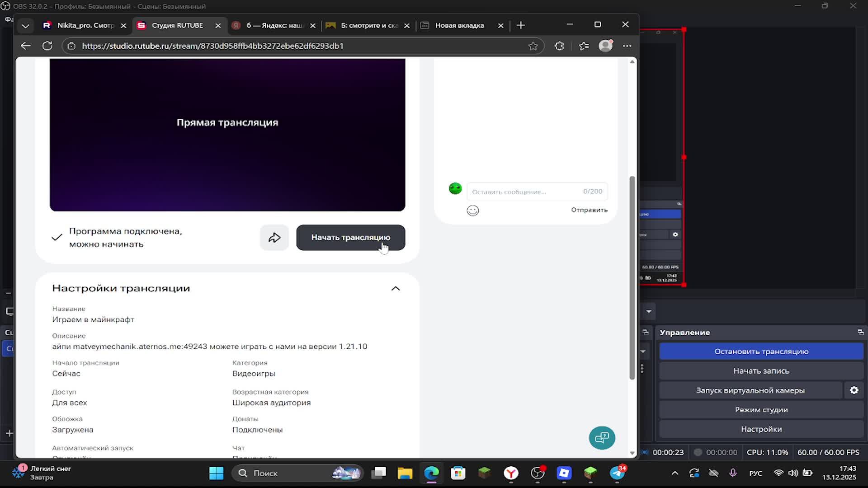
Task: Click the teal support chat bubble icon
Action: tap(602, 438)
